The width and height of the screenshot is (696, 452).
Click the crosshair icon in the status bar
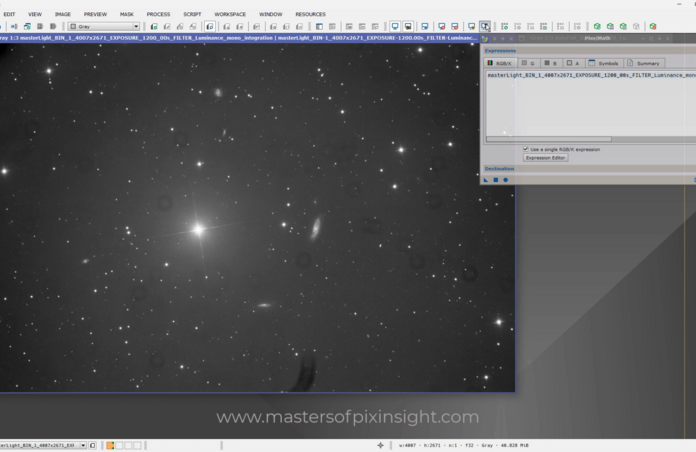pyautogui.click(x=380, y=445)
